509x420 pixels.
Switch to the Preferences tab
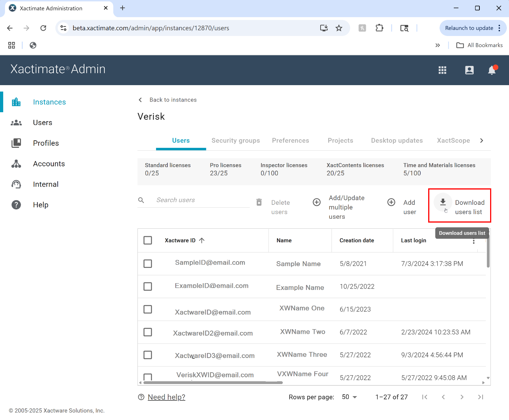(291, 141)
